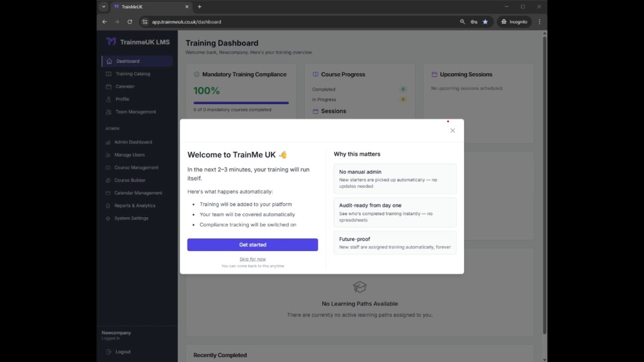This screenshot has height=362, width=644.
Task: Click the Newcompany username in sidebar
Action: [116, 333]
